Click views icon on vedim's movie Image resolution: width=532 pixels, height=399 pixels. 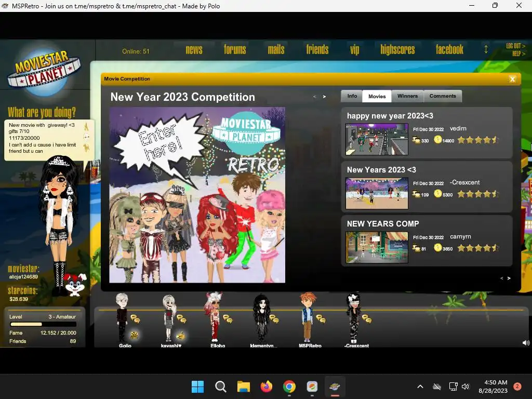(416, 140)
